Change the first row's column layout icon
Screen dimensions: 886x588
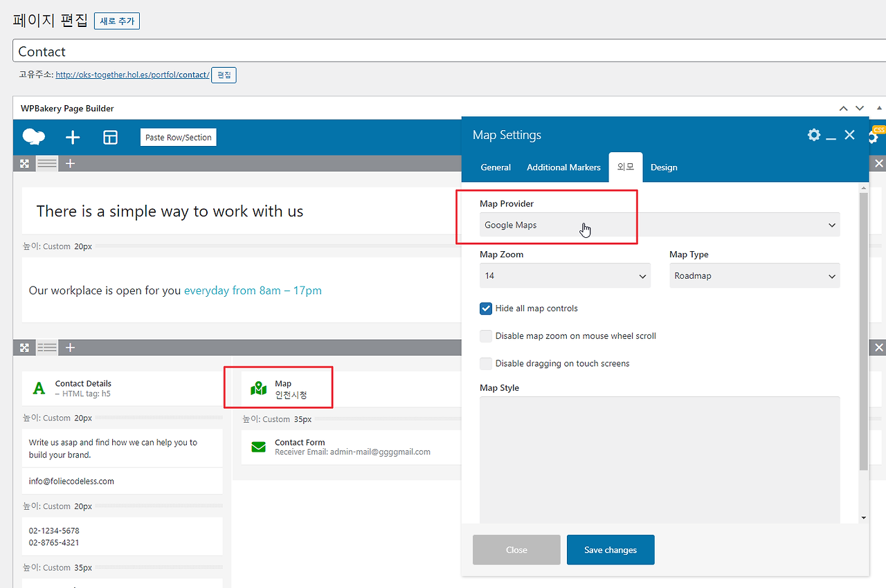[x=47, y=163]
